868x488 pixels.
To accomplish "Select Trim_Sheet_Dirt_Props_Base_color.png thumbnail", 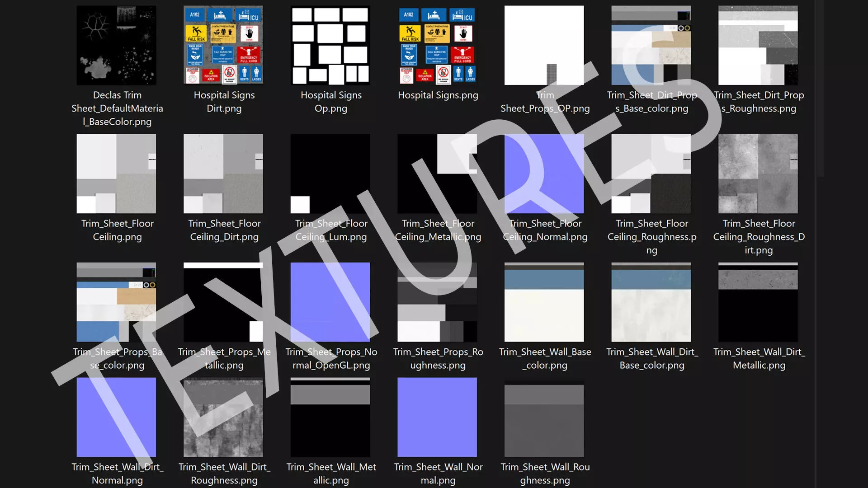I will (x=651, y=45).
